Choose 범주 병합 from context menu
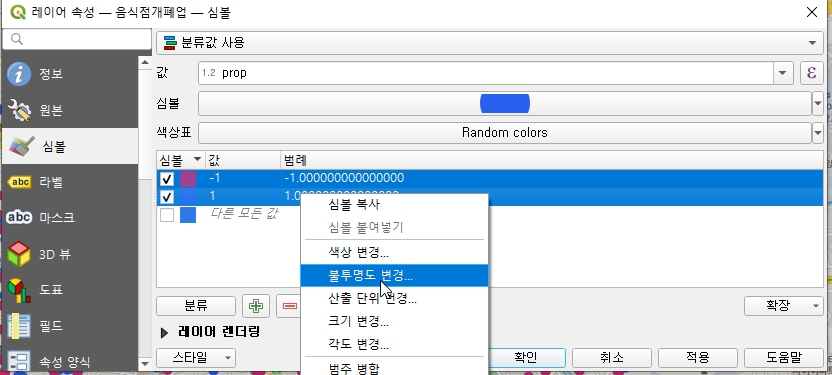The image size is (832, 375). 394,368
